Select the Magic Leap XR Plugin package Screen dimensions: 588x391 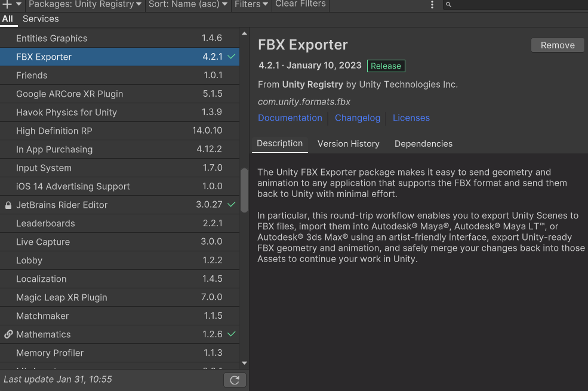tap(119, 297)
